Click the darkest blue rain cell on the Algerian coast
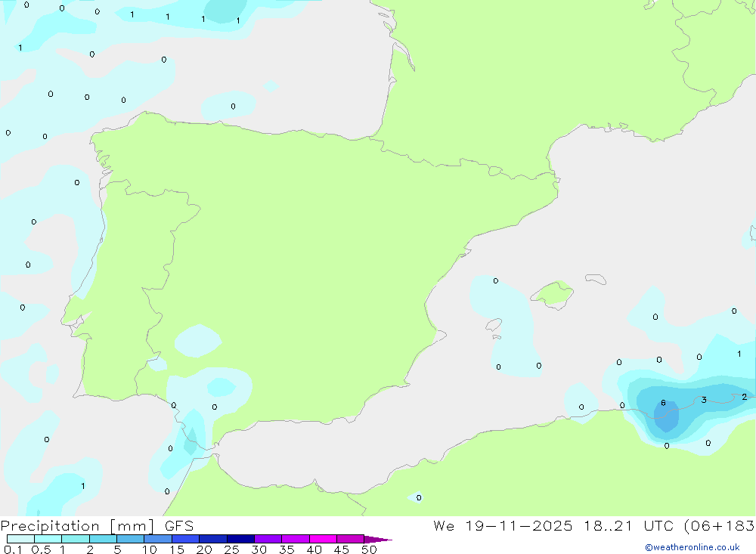Screen dimensions: 756x554 pyautogui.click(x=666, y=416)
